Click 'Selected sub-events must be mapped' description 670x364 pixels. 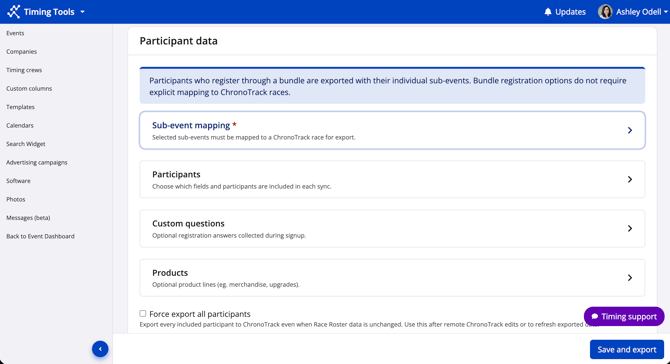253,137
